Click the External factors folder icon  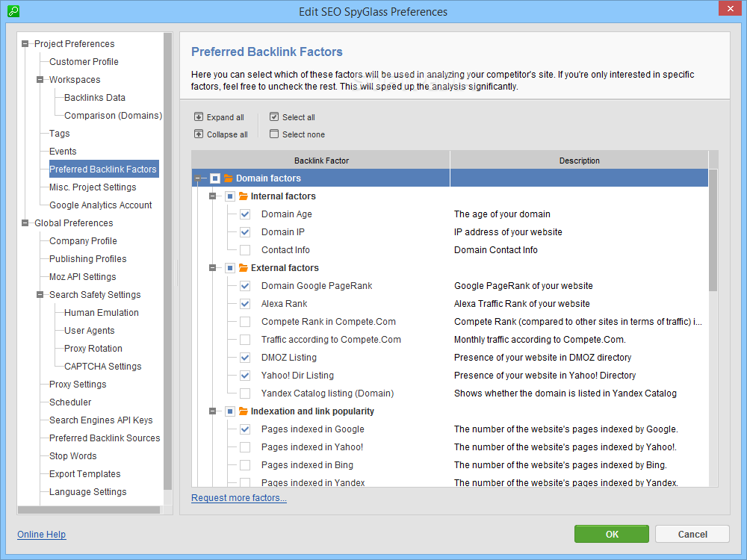[243, 267]
